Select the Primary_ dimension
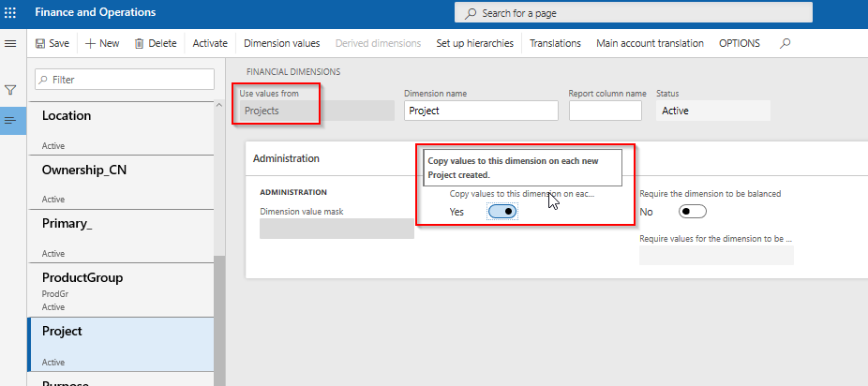868x386 pixels. pos(120,236)
